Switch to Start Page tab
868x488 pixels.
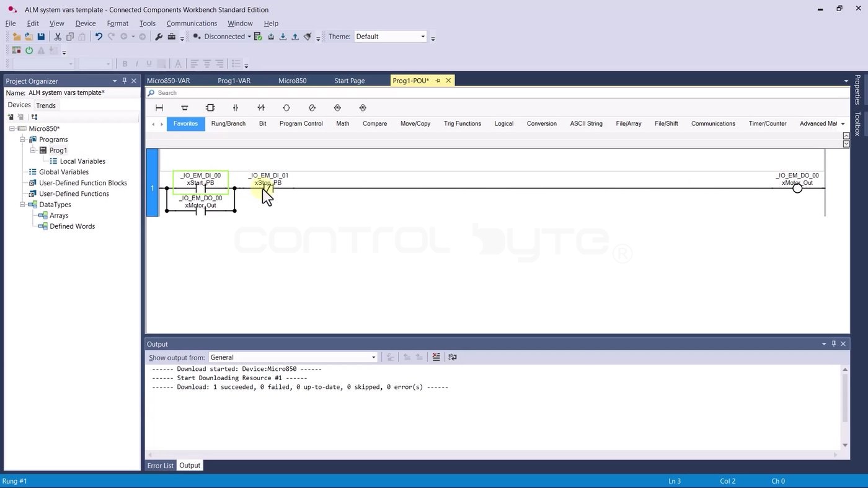coord(350,81)
